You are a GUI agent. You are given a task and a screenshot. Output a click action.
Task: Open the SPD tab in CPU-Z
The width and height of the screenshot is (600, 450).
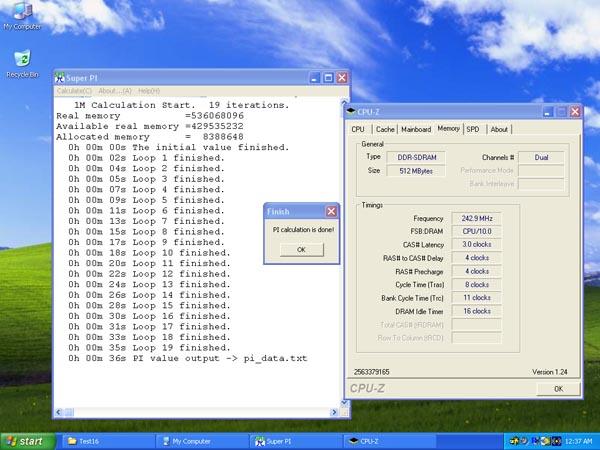473,129
